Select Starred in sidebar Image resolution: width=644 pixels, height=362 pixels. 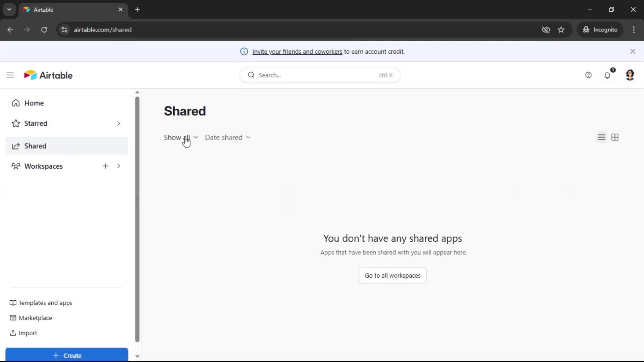point(36,123)
